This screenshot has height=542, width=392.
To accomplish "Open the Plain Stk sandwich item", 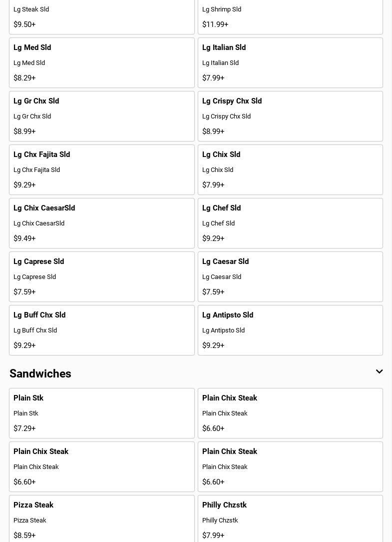I will click(x=101, y=413).
